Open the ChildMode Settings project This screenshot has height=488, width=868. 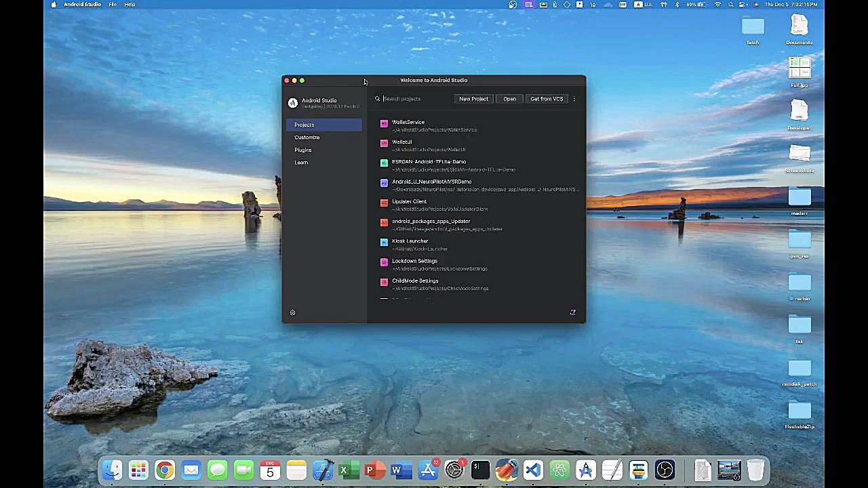coord(478,284)
